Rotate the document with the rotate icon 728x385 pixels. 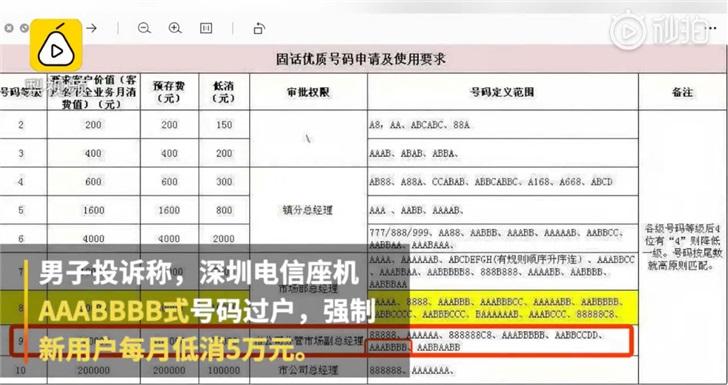point(259,28)
